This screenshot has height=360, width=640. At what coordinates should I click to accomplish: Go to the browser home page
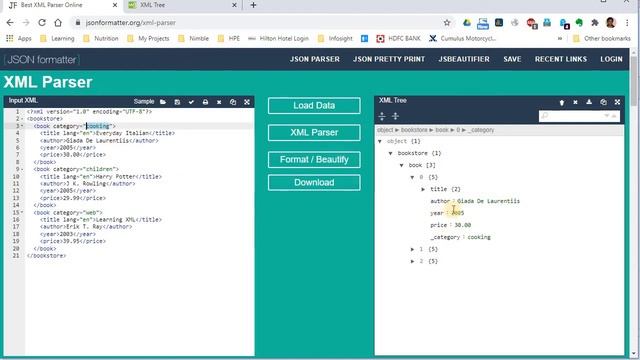coord(58,23)
